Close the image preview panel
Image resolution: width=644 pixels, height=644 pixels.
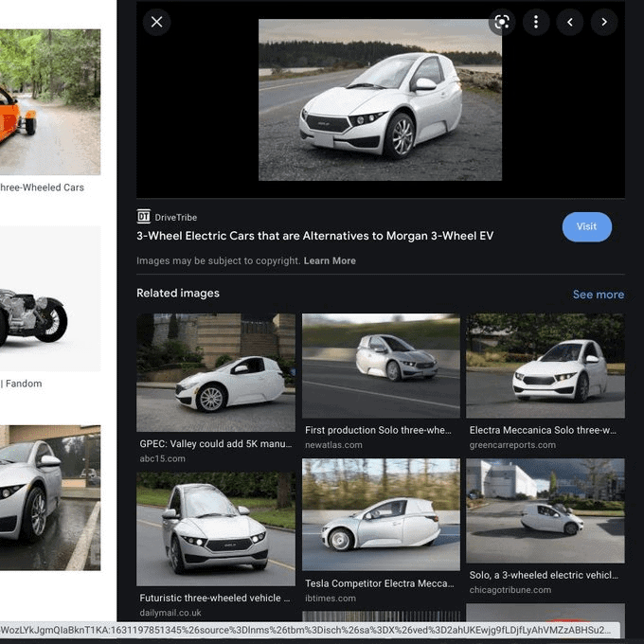(156, 22)
